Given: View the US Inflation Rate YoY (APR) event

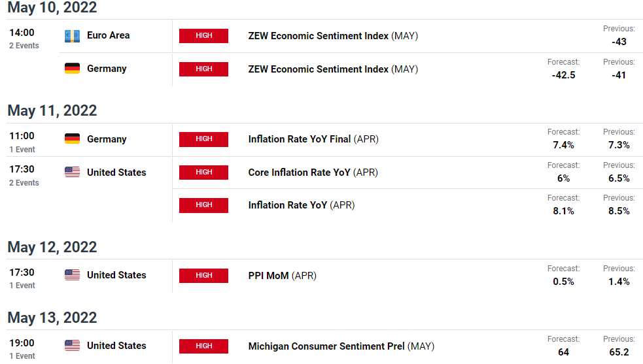Looking at the screenshot, I should click(287, 205).
